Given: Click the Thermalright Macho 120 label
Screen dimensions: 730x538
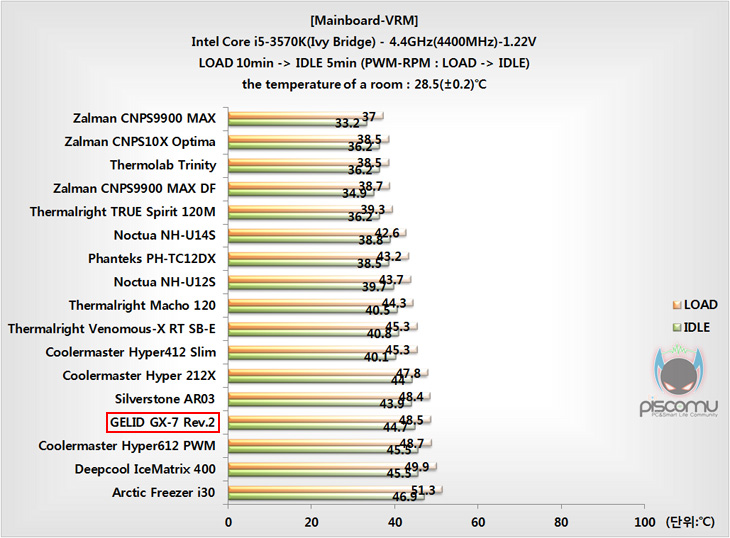Looking at the screenshot, I should point(142,305).
